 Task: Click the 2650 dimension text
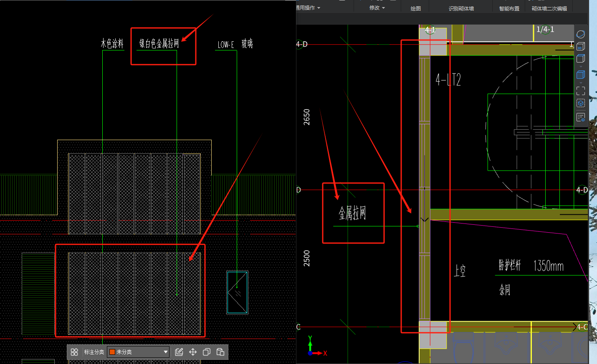pyautogui.click(x=307, y=117)
